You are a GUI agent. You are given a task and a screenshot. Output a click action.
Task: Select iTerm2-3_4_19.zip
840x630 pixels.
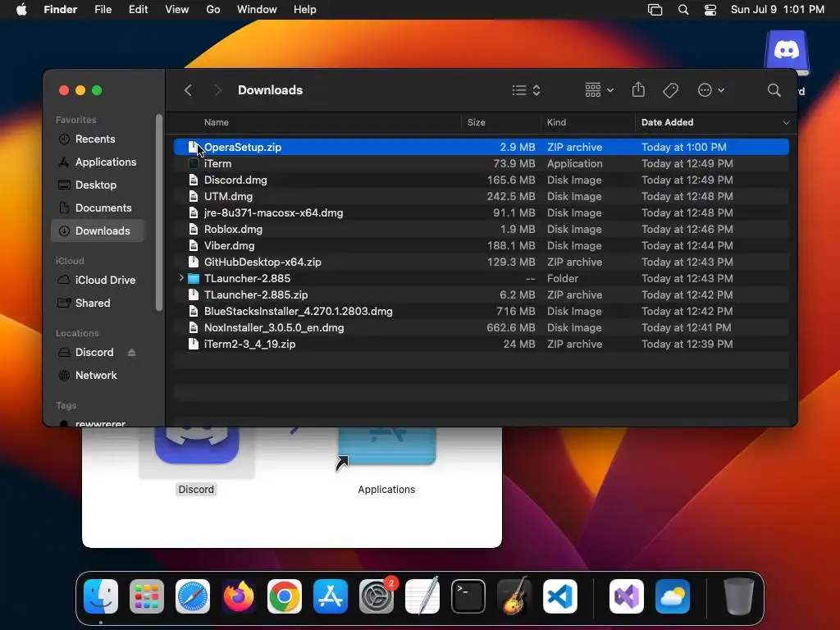point(481,344)
